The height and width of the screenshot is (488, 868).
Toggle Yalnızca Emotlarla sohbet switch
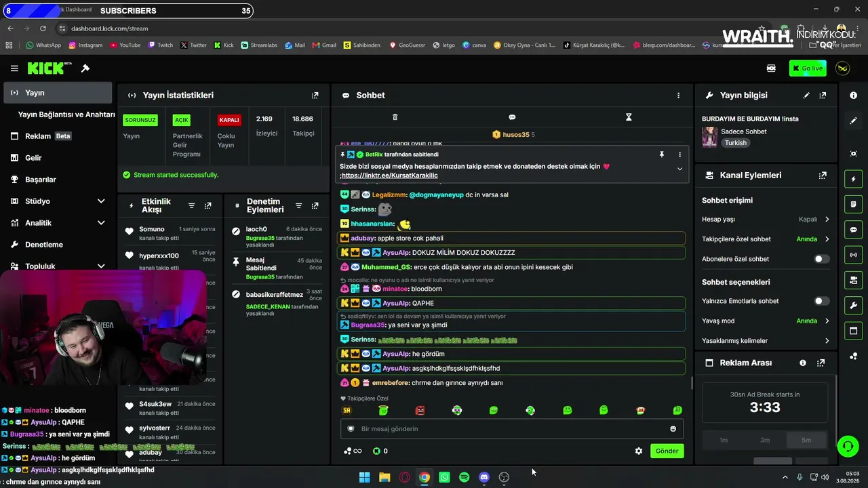pos(821,301)
